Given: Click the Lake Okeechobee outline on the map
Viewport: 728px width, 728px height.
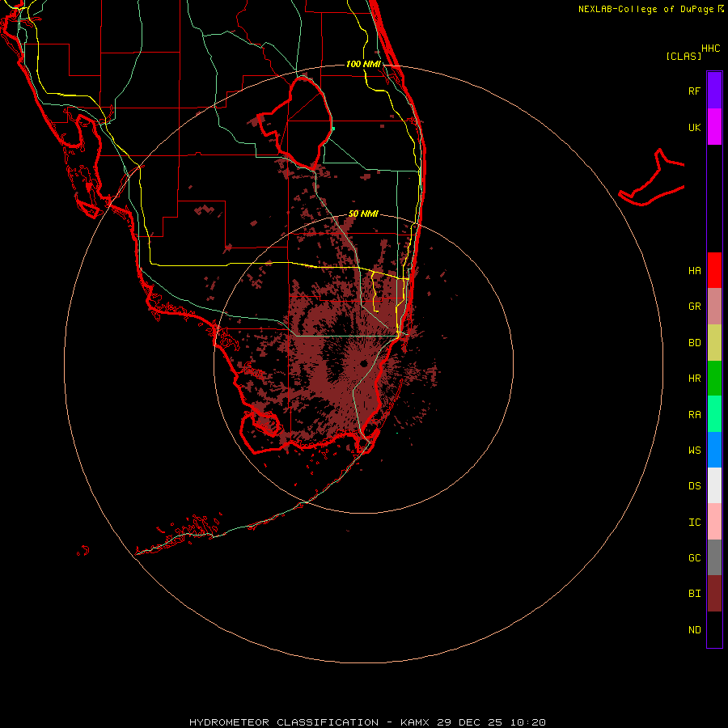Looking at the screenshot, I should pos(296,123).
